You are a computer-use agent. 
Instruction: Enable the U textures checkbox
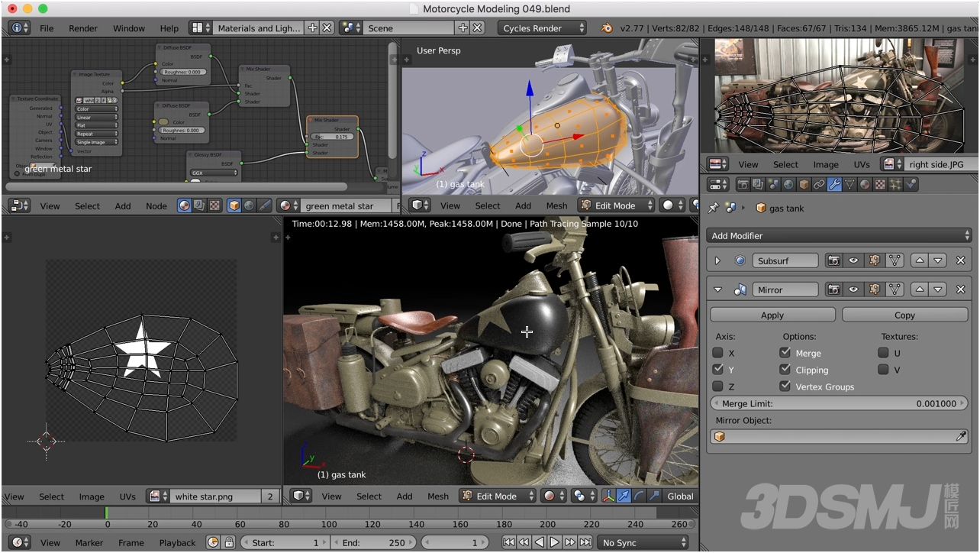(x=883, y=353)
